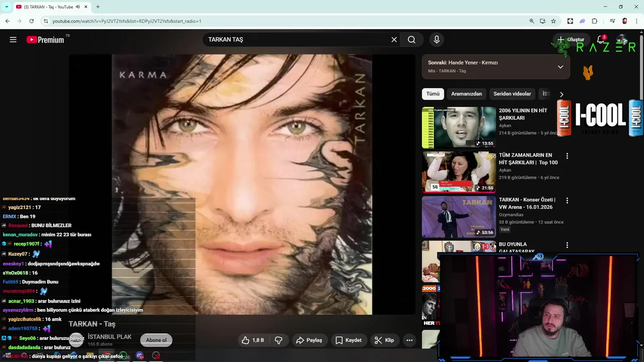Image resolution: width=644 pixels, height=362 pixels.
Task: Open TARKAN Konser Özeti VW Arena thumbnail
Action: [x=459, y=217]
